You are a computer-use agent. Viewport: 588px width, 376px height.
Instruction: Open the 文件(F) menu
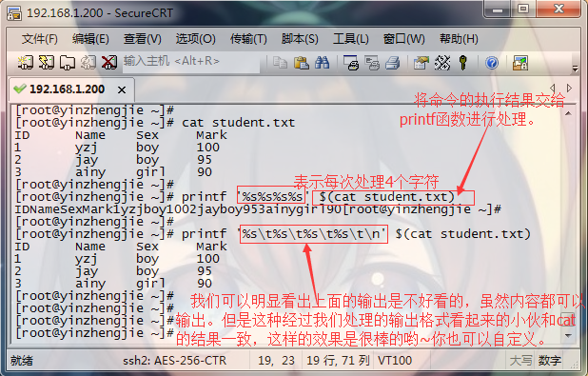[x=39, y=39]
